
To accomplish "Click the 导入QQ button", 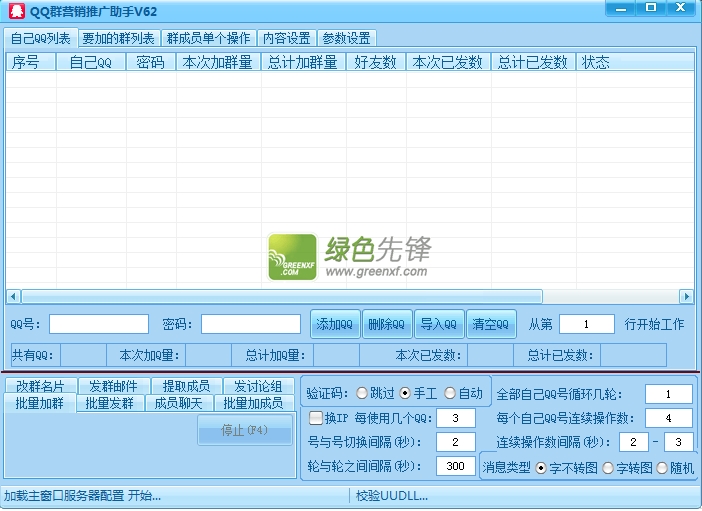I will (439, 324).
